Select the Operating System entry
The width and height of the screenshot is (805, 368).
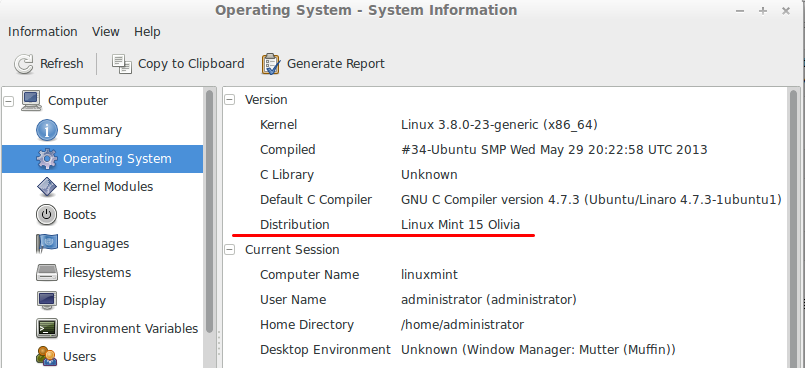pyautogui.click(x=102, y=159)
